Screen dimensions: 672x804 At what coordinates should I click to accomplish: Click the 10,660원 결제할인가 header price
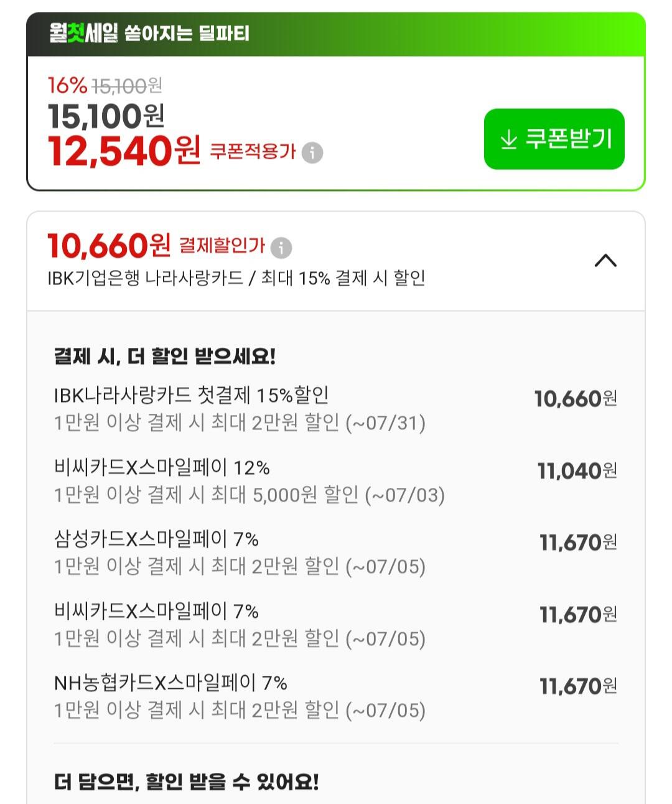pyautogui.click(x=109, y=246)
